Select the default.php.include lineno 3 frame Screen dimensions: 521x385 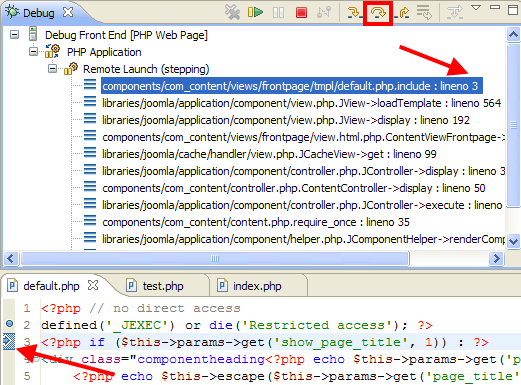pos(292,86)
